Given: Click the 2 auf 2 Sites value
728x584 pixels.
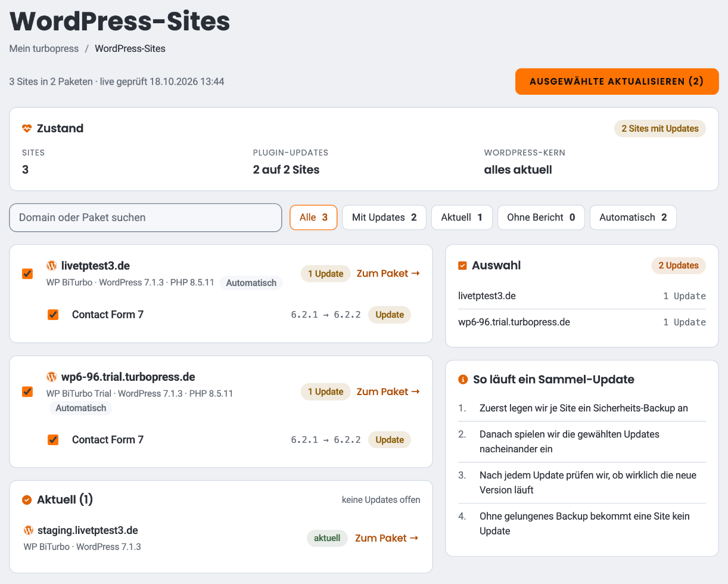Looking at the screenshot, I should (286, 170).
